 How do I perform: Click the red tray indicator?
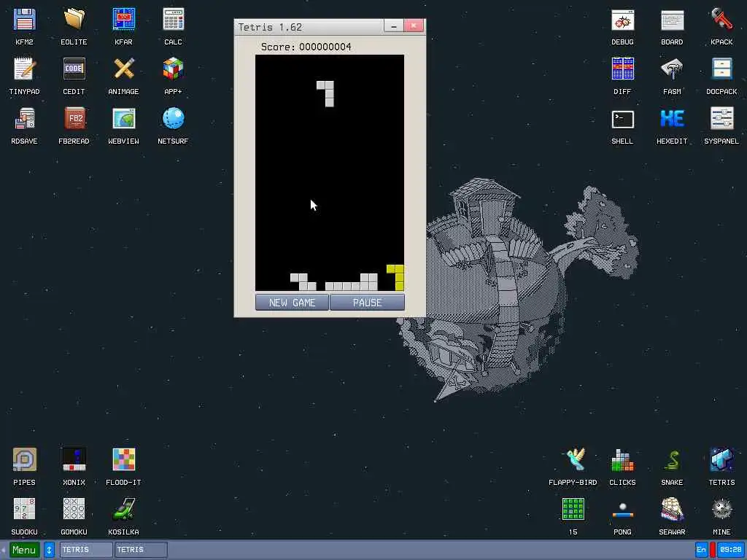(712, 550)
